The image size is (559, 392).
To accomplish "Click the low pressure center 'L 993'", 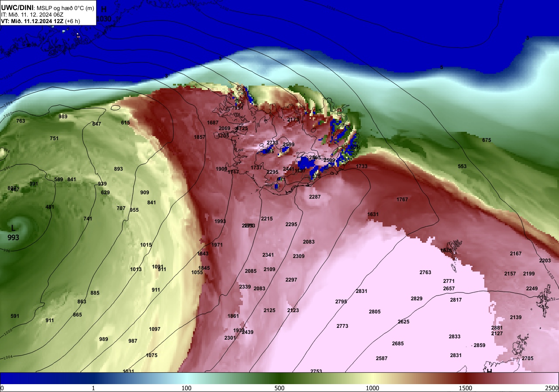I will pyautogui.click(x=14, y=233).
